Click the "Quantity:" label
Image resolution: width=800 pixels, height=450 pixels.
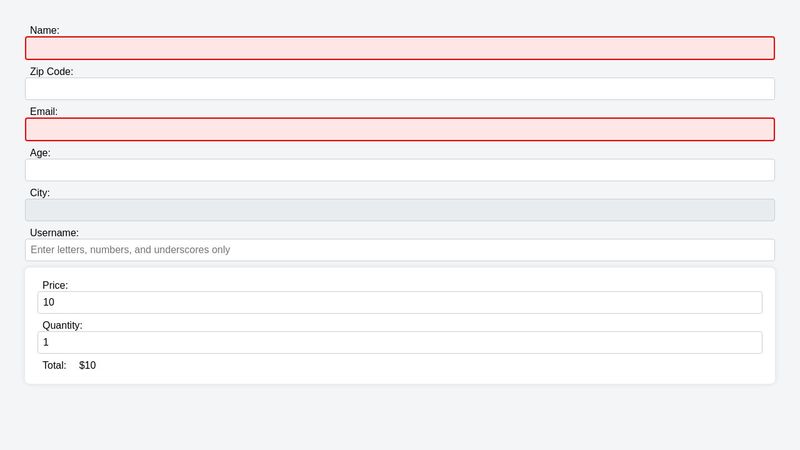pyautogui.click(x=62, y=325)
